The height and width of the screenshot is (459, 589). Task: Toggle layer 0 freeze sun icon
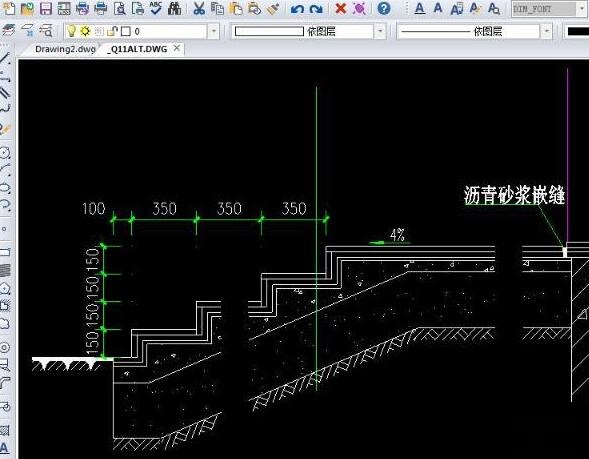pos(85,31)
